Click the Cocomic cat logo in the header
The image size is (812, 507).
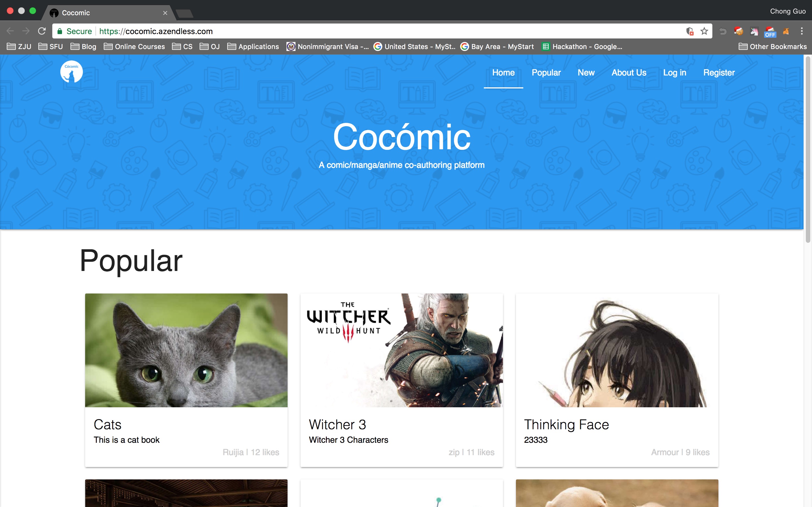(71, 72)
